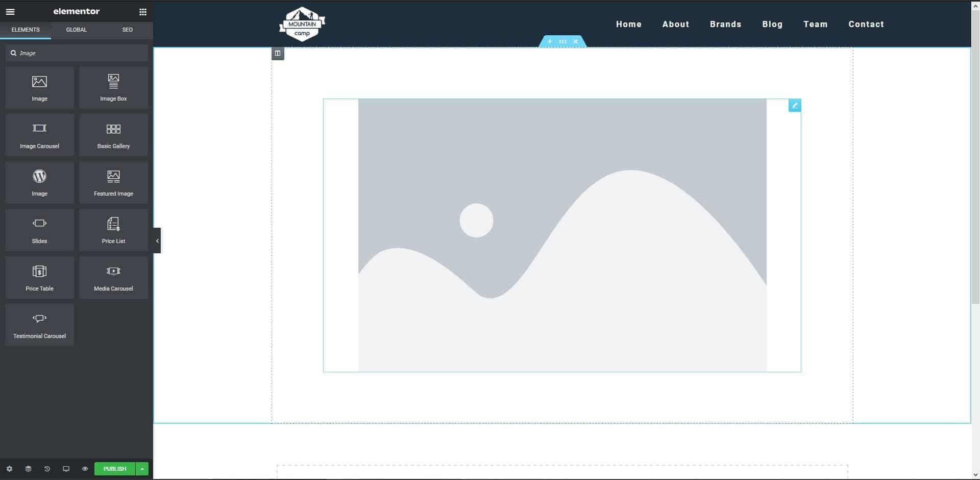Image resolution: width=980 pixels, height=480 pixels.
Task: Switch to the Global tab
Action: point(76,30)
